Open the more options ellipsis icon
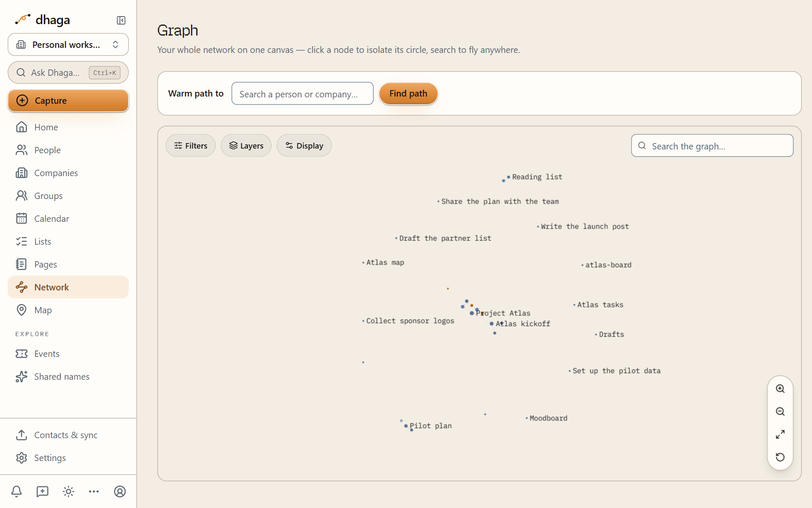Image resolution: width=812 pixels, height=508 pixels. (x=94, y=491)
